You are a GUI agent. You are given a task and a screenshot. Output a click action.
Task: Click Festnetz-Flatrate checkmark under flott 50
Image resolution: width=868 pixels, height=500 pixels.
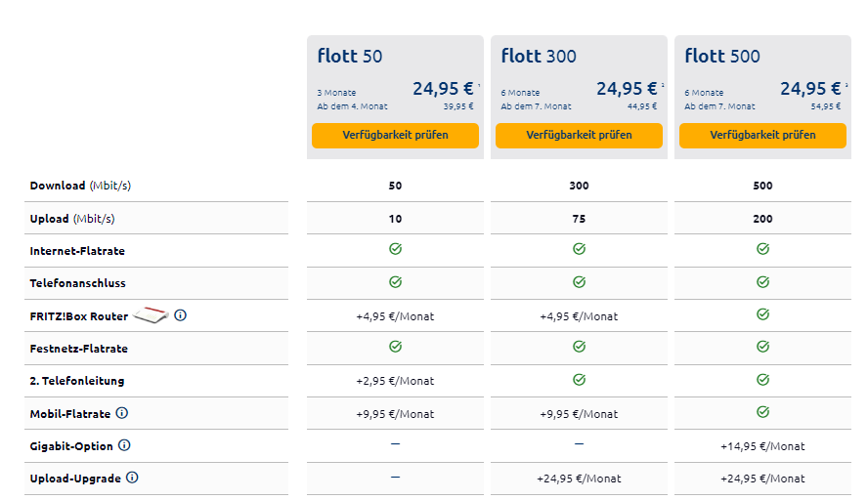(395, 347)
